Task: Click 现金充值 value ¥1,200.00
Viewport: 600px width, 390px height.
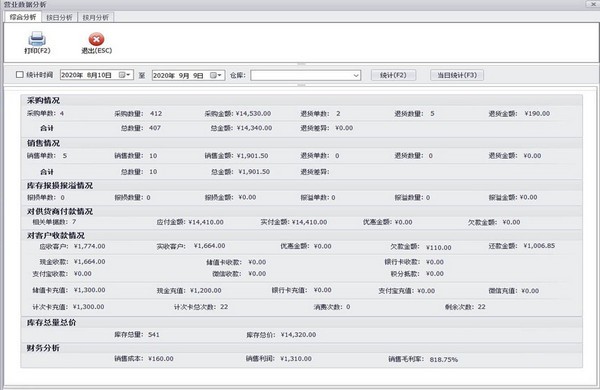Action: [205, 290]
